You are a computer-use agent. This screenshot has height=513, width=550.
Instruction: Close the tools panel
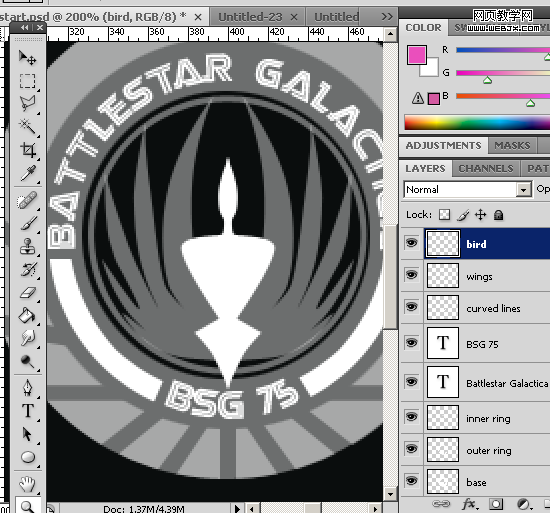coord(40,27)
